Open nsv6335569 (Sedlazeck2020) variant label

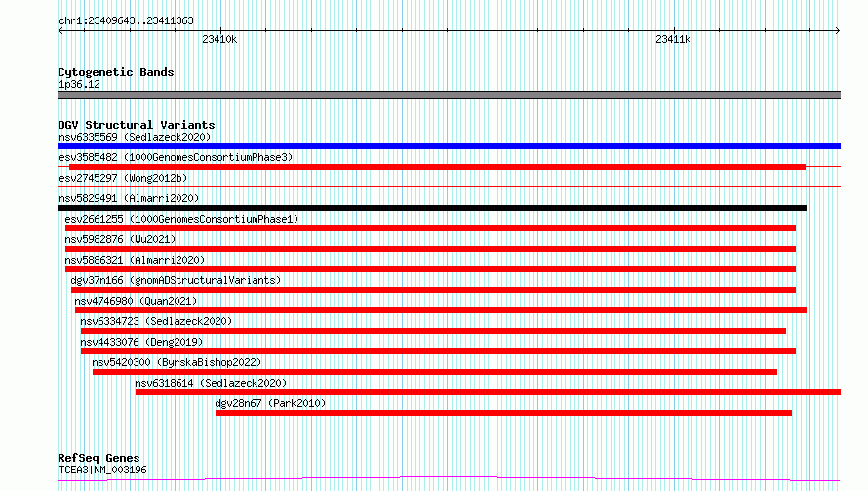click(x=135, y=137)
